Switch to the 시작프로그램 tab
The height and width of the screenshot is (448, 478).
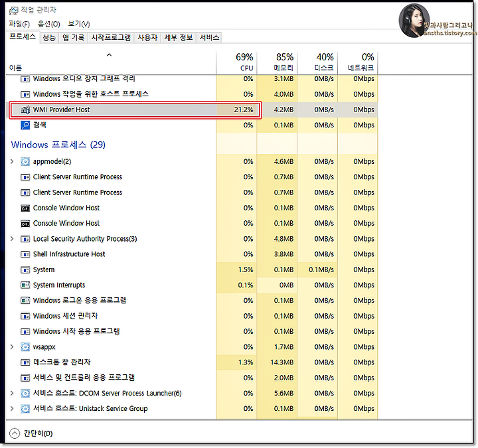[111, 38]
